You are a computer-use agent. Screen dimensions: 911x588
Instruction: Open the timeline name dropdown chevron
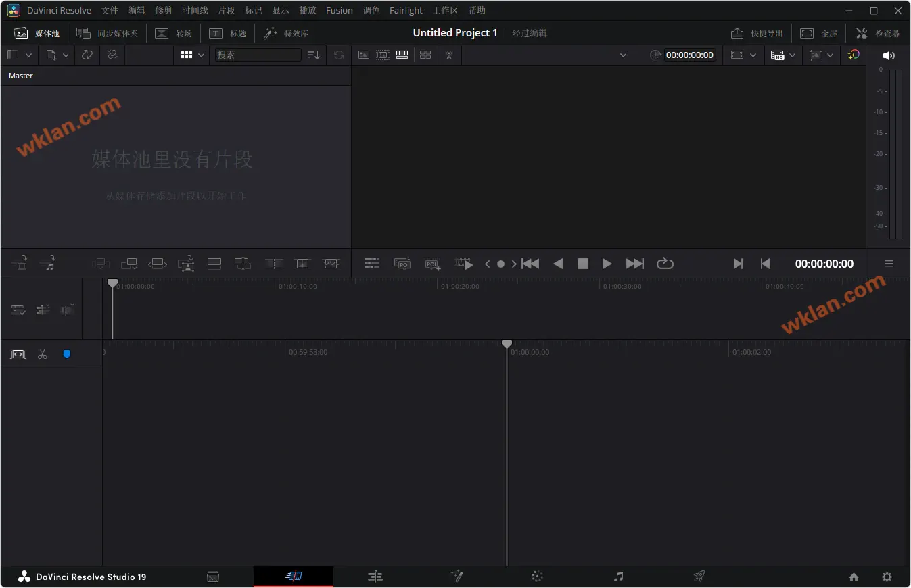coord(623,55)
